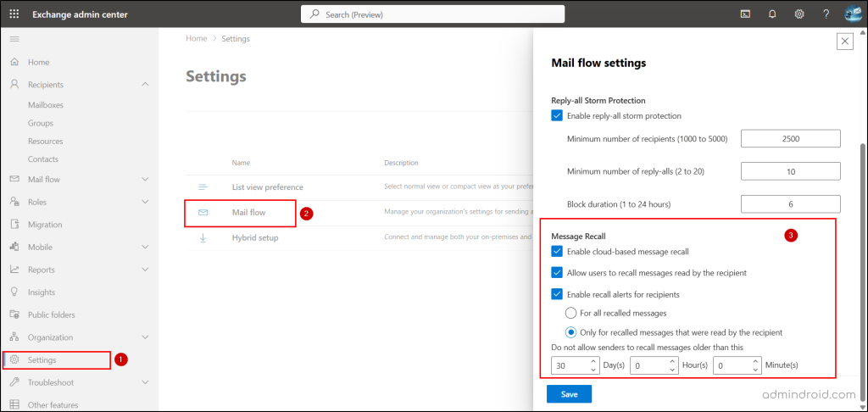Click the Recipients person icon
The height and width of the screenshot is (412, 868).
coord(15,85)
